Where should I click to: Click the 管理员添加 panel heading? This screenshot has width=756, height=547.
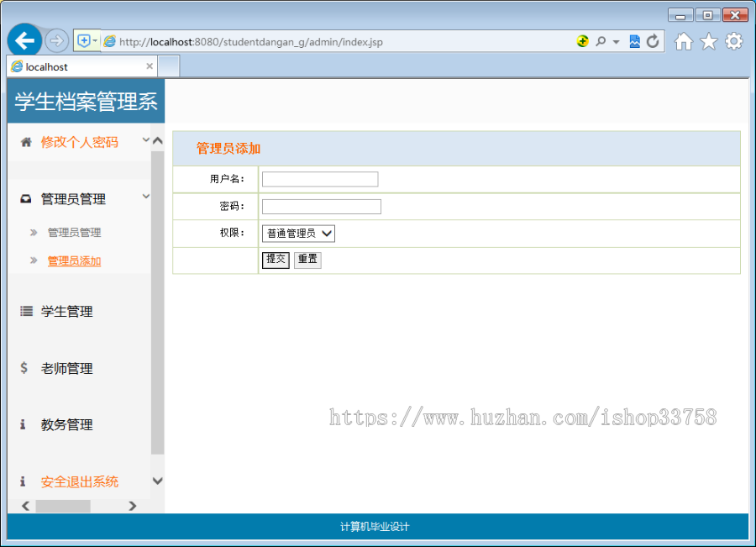tap(228, 149)
